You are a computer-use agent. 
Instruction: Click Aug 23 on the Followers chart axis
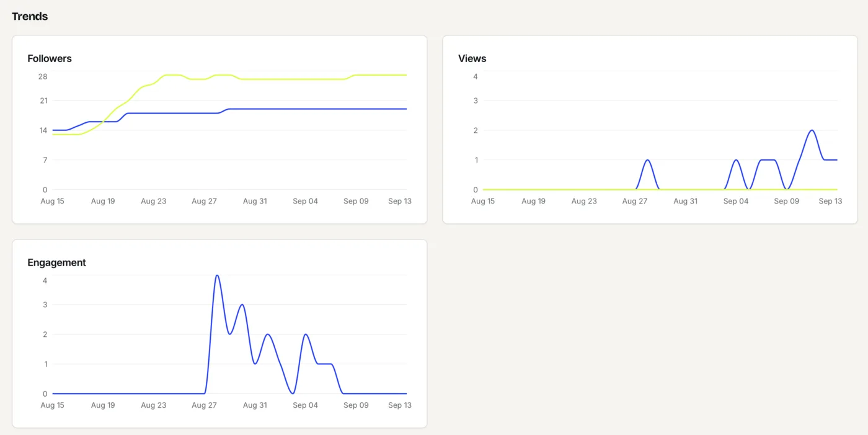154,201
